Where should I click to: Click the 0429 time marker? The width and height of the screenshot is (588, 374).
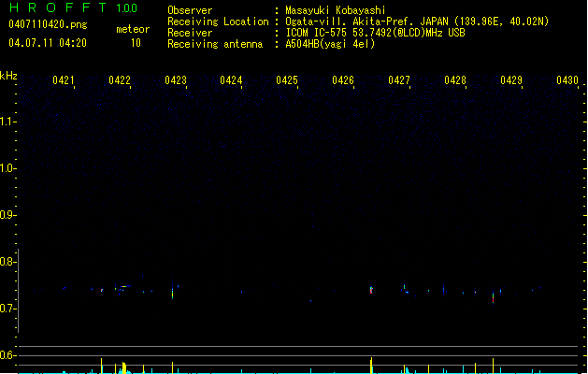tap(511, 80)
